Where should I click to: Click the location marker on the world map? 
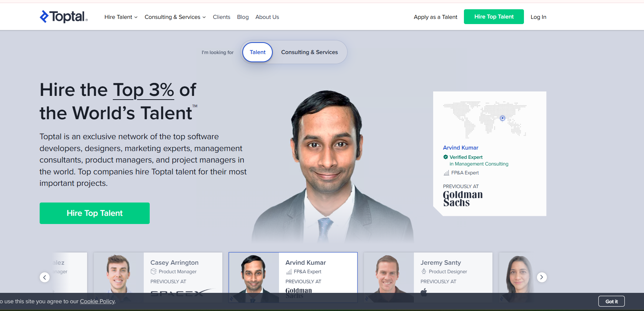[x=502, y=118]
